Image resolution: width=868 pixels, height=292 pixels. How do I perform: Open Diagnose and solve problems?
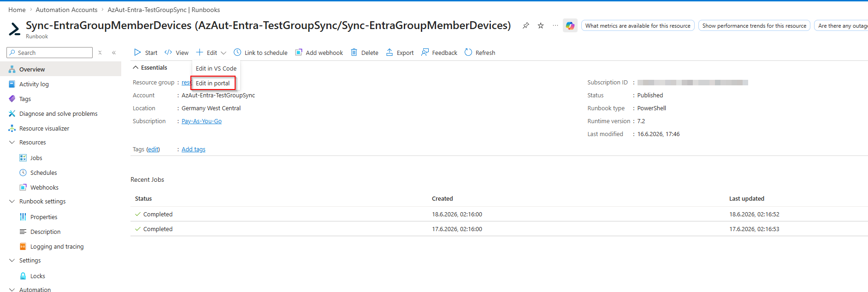pos(59,113)
